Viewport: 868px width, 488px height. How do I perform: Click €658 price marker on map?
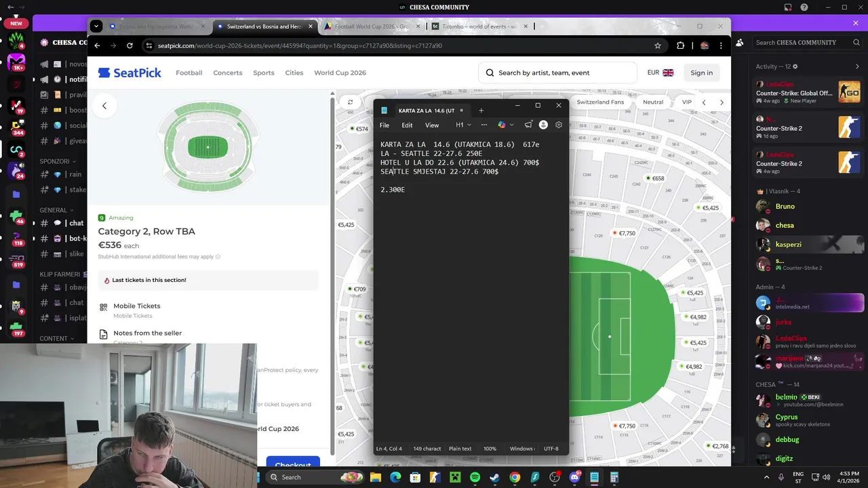tap(655, 178)
